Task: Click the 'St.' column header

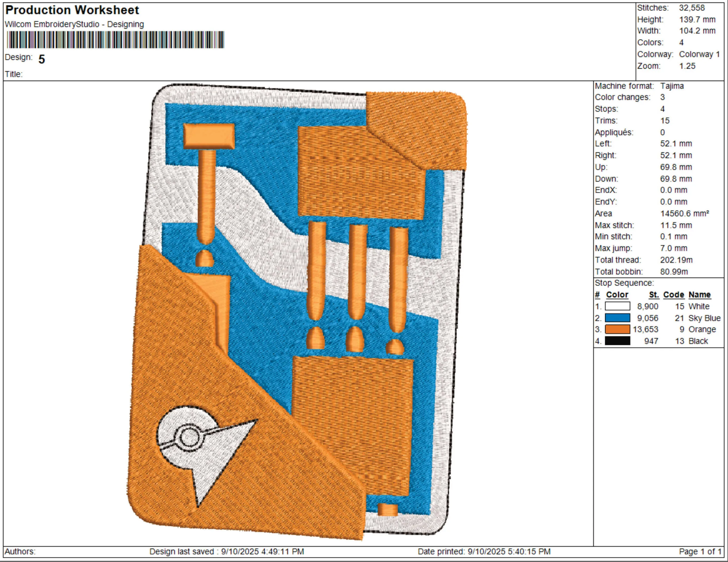Action: pyautogui.click(x=654, y=294)
